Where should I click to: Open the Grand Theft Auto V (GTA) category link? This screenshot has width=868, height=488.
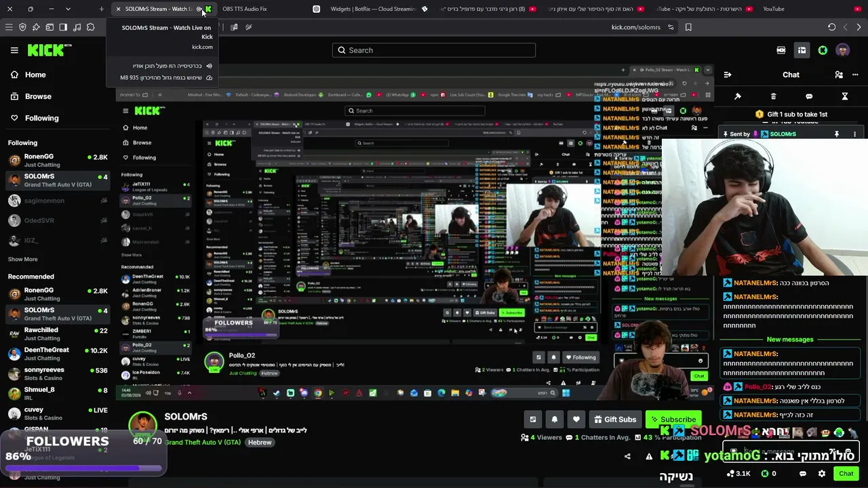pyautogui.click(x=203, y=443)
